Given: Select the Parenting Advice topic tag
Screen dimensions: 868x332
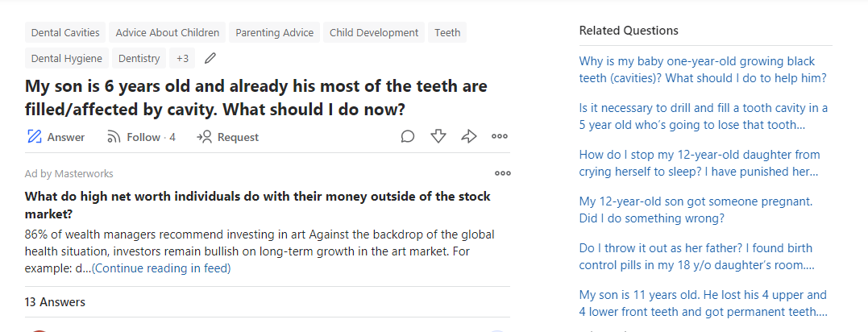Looking at the screenshot, I should tap(274, 33).
